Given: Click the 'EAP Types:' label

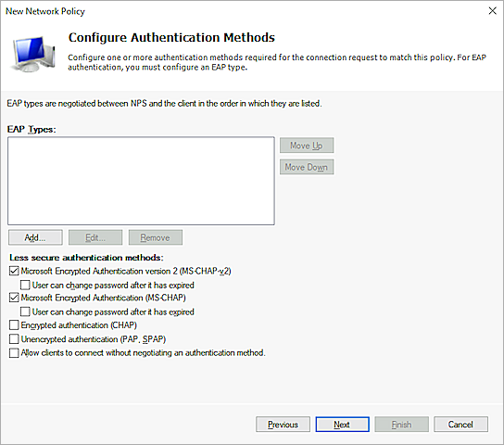Looking at the screenshot, I should 31,129.
